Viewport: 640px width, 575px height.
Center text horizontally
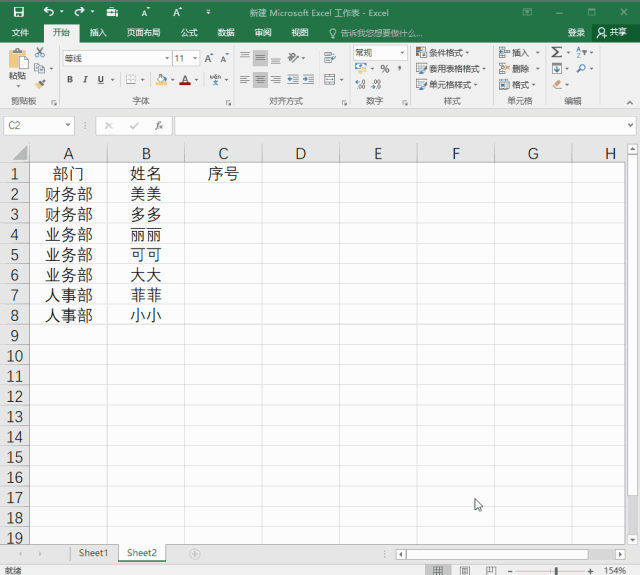260,80
